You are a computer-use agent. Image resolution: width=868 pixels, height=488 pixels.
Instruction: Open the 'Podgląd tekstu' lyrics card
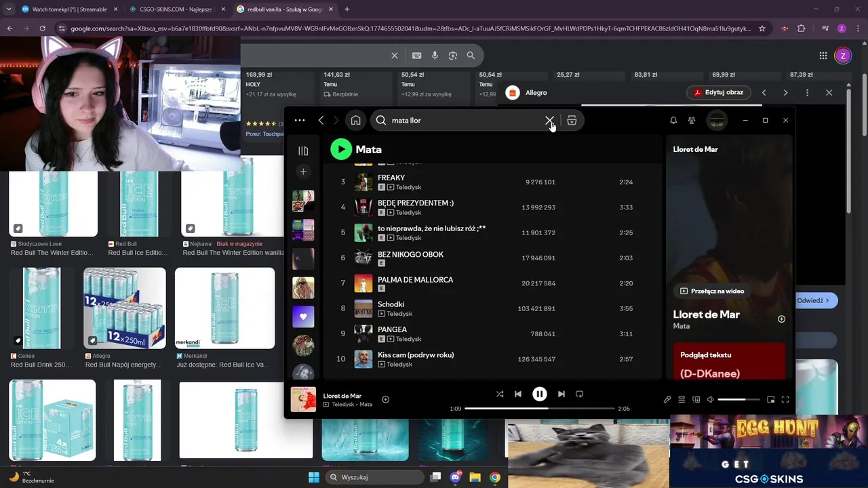[730, 361]
